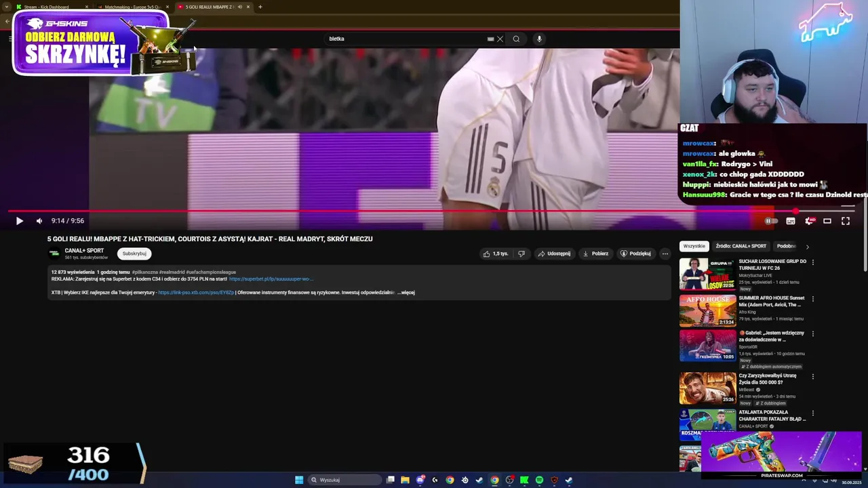This screenshot has height=488, width=868.
Task: Open OBS Studio from taskbar
Action: click(x=510, y=480)
